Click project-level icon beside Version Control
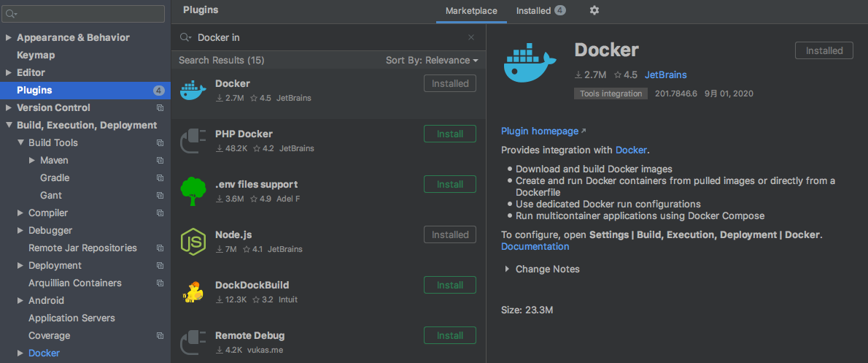868x363 pixels. coord(160,107)
